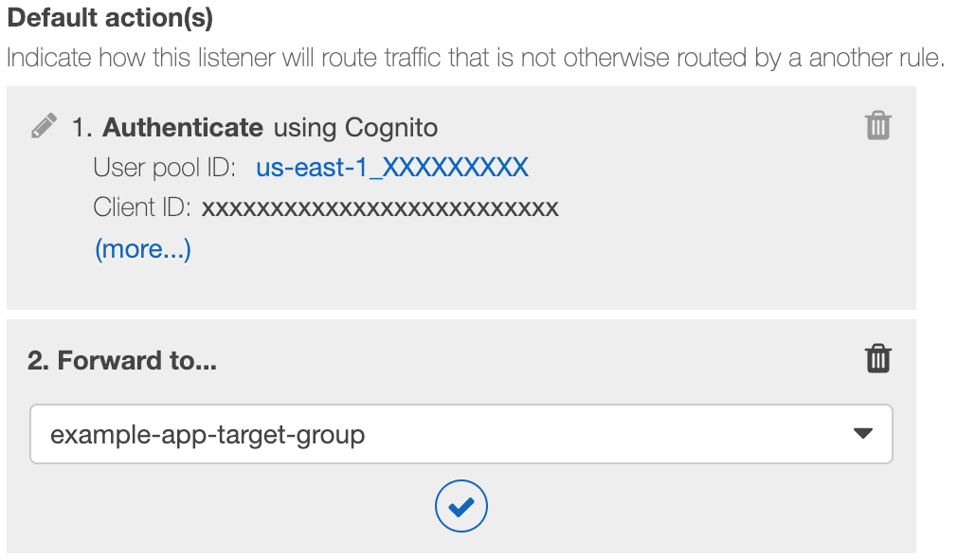Click the Default action(s) heading
Viewport: 957px width, 560px height.
coord(110,17)
